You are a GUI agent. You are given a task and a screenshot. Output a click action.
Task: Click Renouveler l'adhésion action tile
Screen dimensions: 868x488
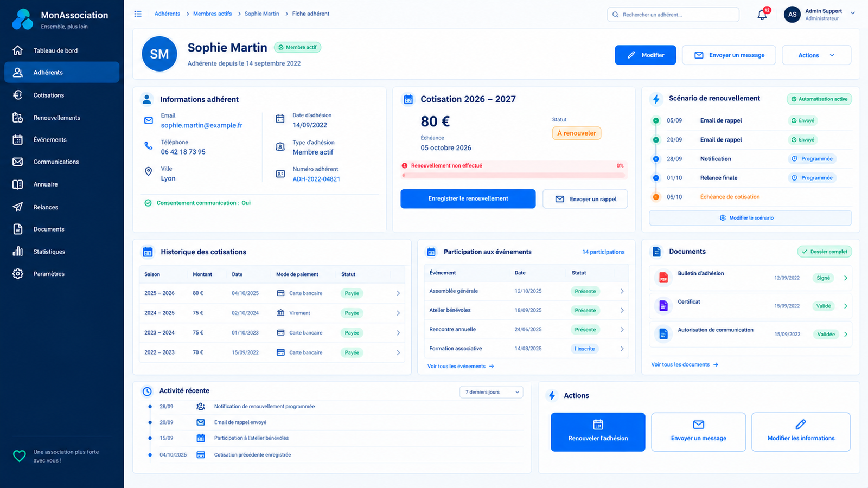(598, 432)
